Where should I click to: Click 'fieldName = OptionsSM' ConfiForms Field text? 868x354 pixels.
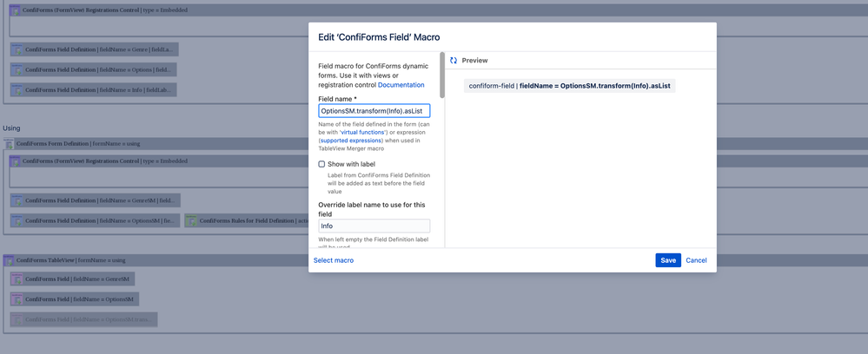(x=103, y=299)
